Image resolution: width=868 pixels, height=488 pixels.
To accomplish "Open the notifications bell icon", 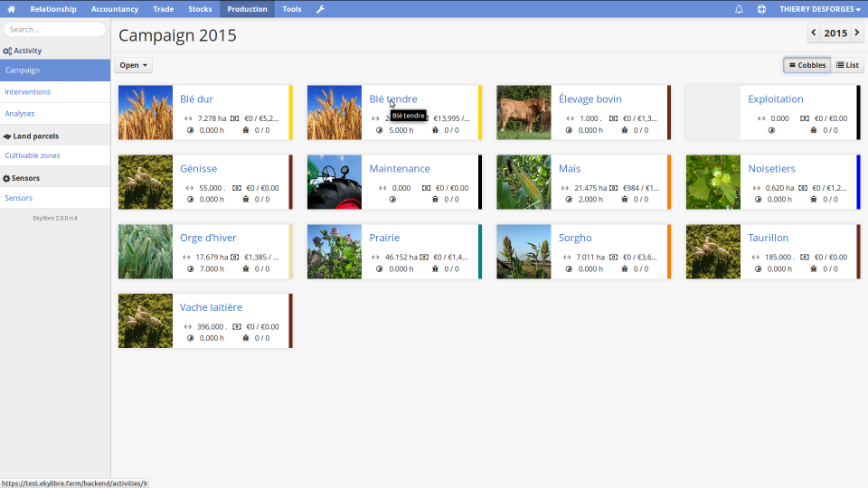I will pyautogui.click(x=739, y=9).
